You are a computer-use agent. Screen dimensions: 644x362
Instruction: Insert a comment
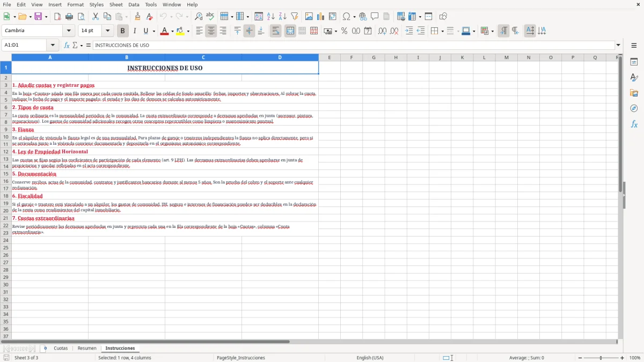(x=375, y=17)
